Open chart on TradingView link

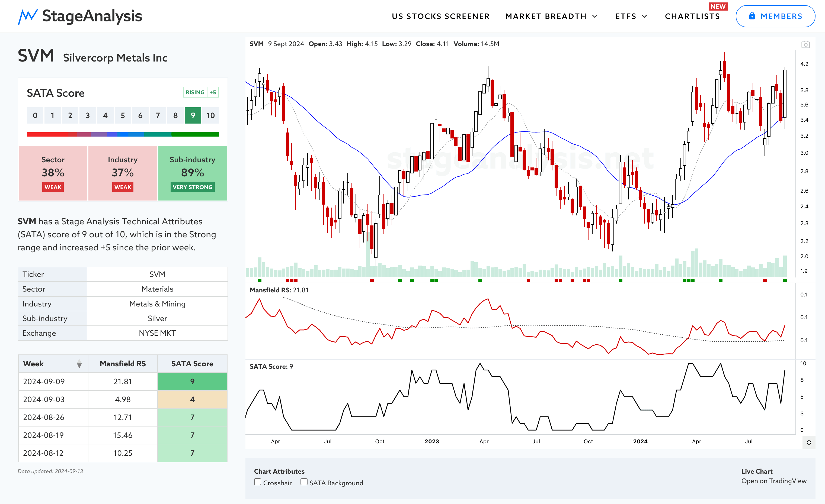point(773,481)
